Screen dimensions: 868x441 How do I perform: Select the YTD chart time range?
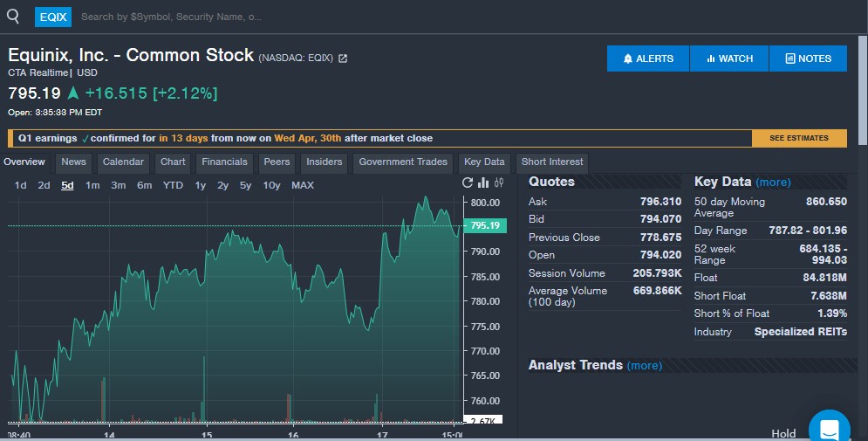pos(173,185)
